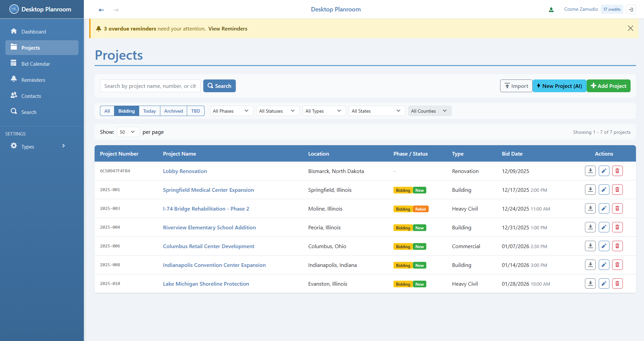Switch to the Projects sidebar section

tap(30, 48)
